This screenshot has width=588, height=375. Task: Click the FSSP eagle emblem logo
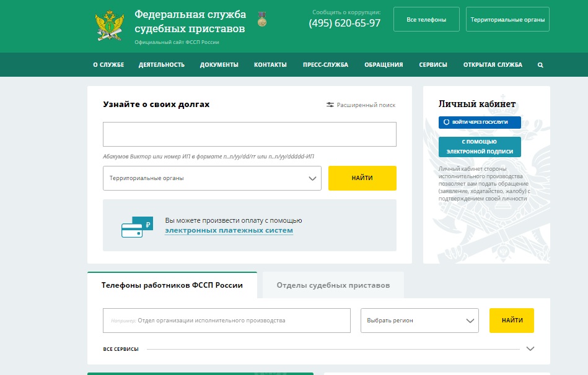[x=110, y=25]
